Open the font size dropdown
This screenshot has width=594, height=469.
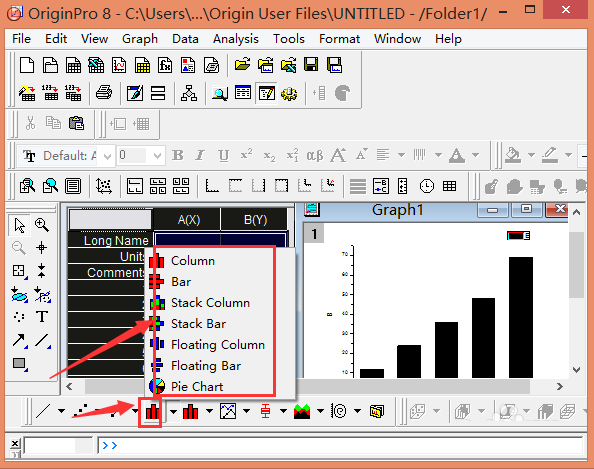point(158,156)
